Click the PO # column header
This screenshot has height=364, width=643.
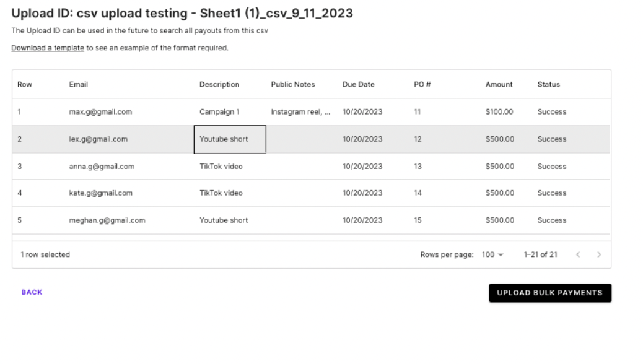(422, 85)
